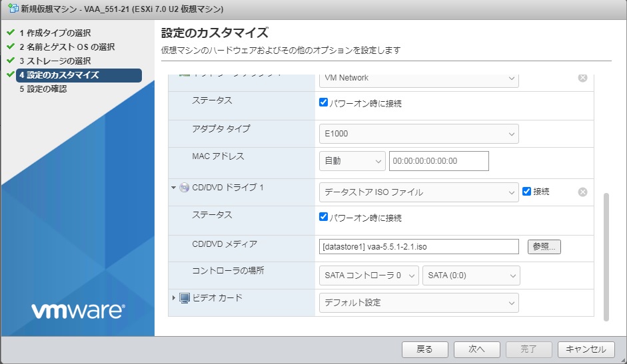Screen dimensions: 627x364
Task: Click the CD/DVD drive disc icon
Action: point(184,188)
